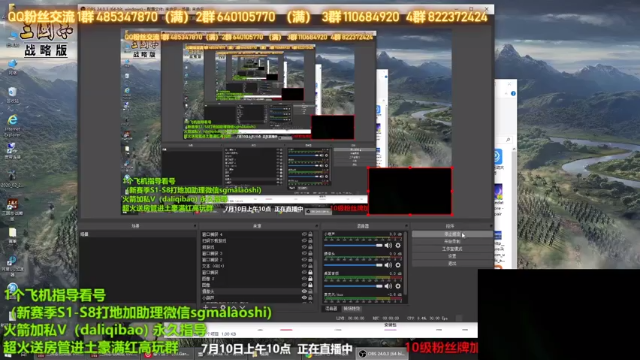
Task: Add a new source with the plus icon
Action: tap(206, 308)
